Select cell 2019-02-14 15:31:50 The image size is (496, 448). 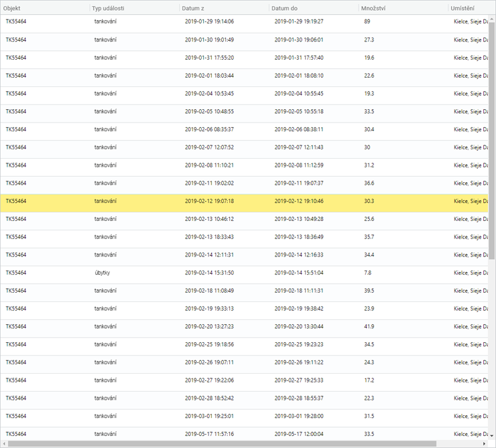209,273
